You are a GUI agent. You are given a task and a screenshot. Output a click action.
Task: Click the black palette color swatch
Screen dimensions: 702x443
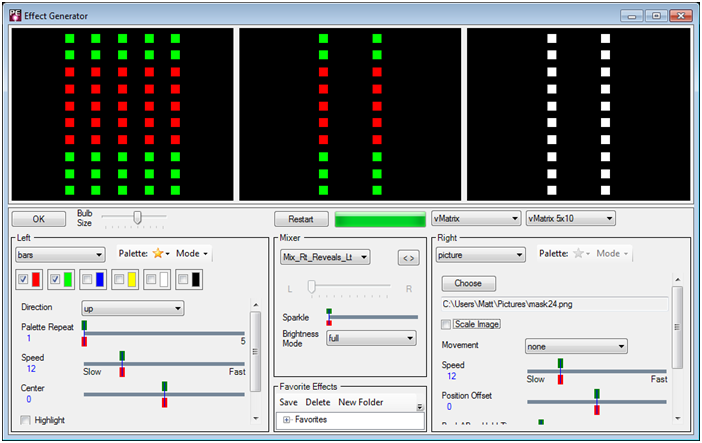click(196, 280)
